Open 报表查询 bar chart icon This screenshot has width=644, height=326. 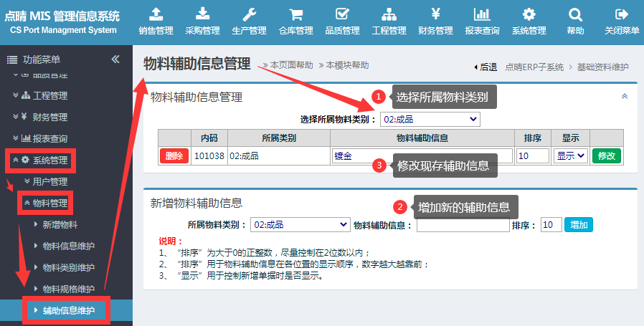pyautogui.click(x=482, y=14)
